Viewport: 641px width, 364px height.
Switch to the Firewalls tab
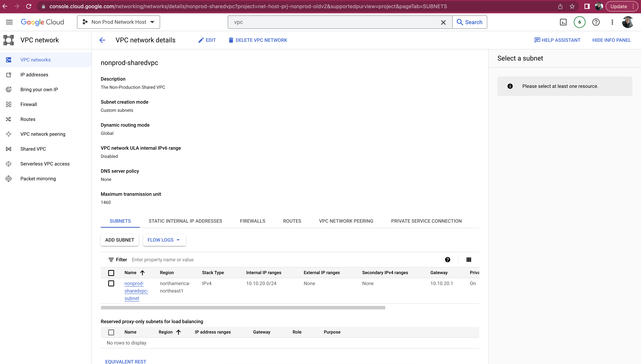click(252, 221)
